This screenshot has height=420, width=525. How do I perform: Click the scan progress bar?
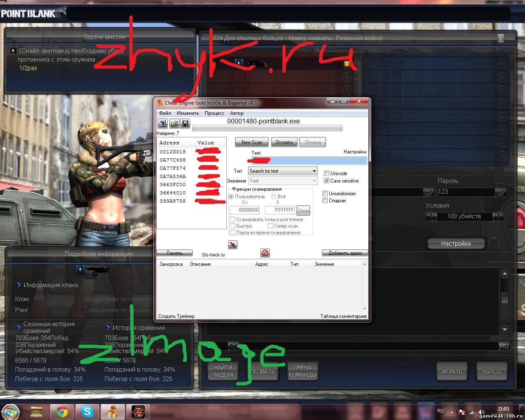click(267, 128)
